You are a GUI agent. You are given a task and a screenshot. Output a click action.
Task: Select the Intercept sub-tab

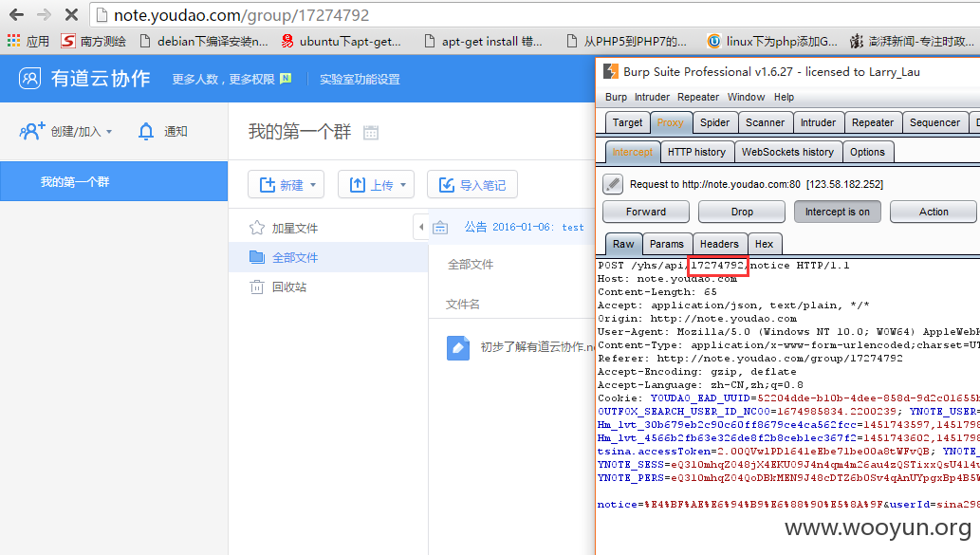632,152
